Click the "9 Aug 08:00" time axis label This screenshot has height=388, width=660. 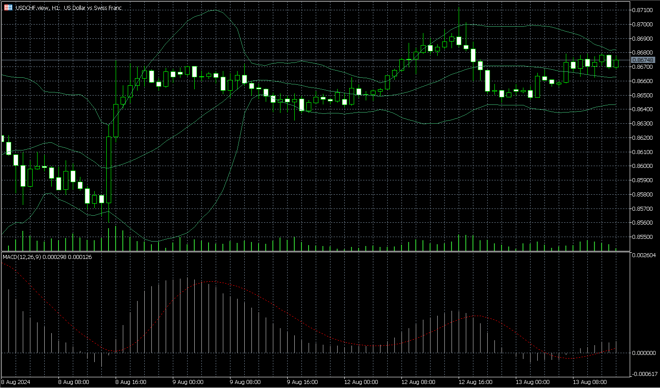245,382
